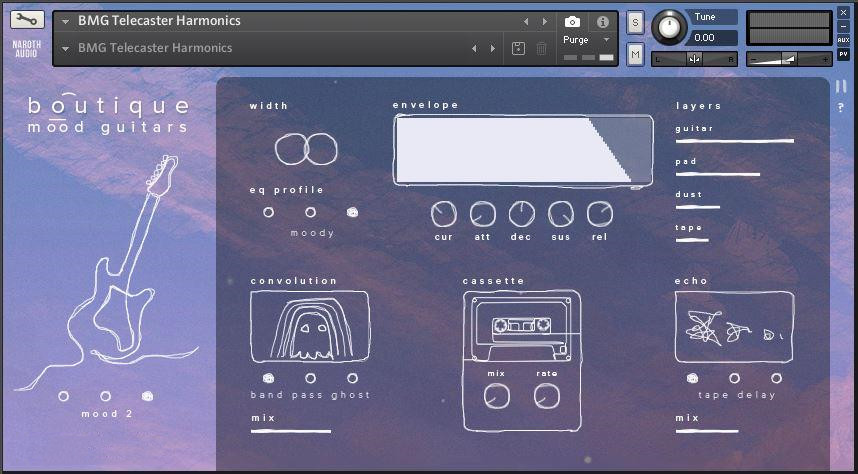Select the ghost convolution radio option
The width and height of the screenshot is (858, 474).
(352, 378)
